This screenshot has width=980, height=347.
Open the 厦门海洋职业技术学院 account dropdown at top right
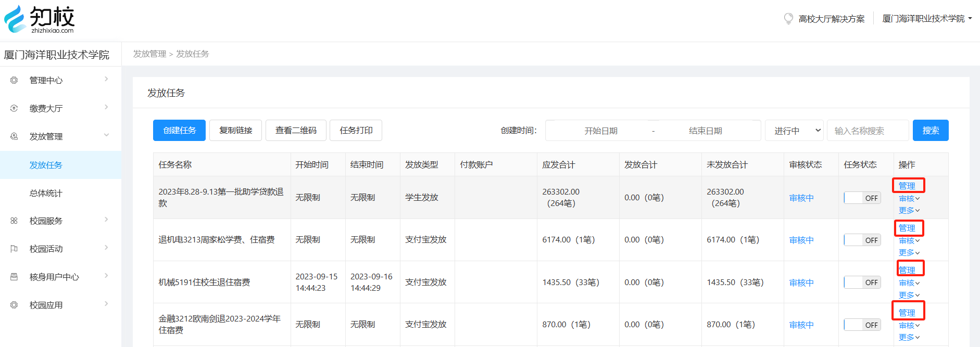tap(927, 19)
